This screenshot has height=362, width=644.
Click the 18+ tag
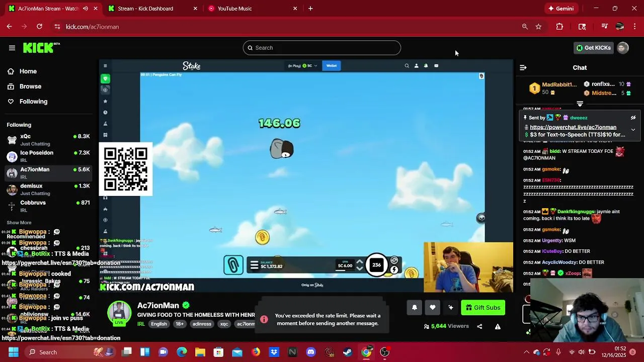[x=180, y=324]
